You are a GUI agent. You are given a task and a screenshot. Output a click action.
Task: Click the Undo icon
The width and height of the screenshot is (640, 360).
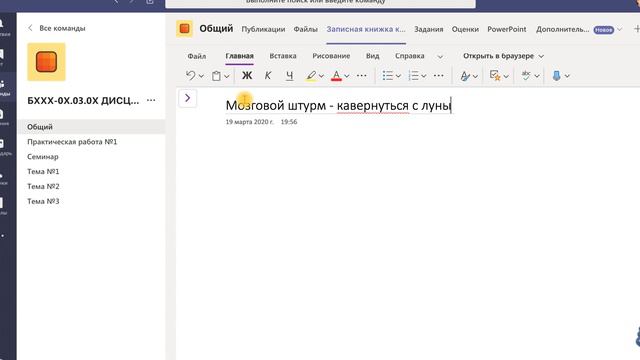pyautogui.click(x=190, y=76)
